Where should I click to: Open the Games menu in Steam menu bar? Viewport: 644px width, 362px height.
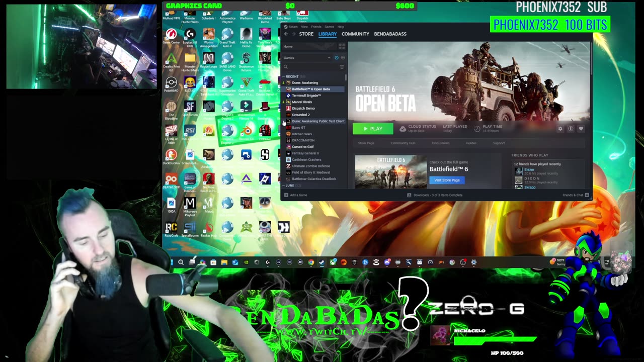pos(329,27)
